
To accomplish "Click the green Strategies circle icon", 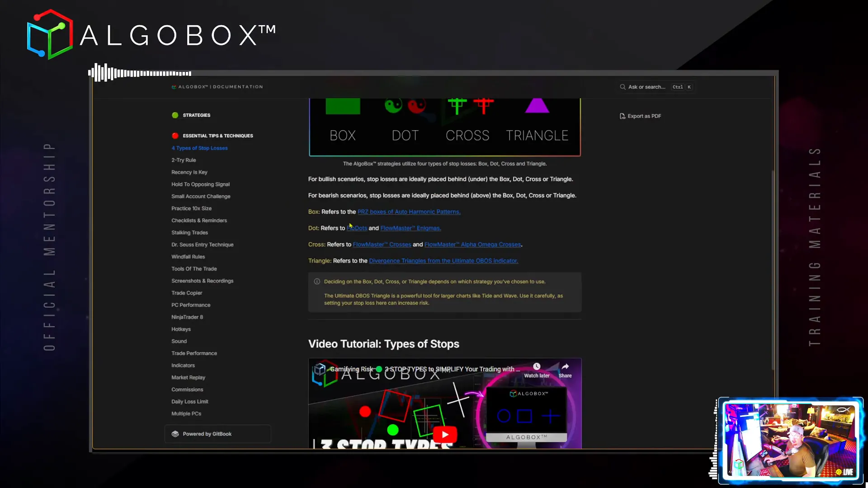I will point(175,115).
